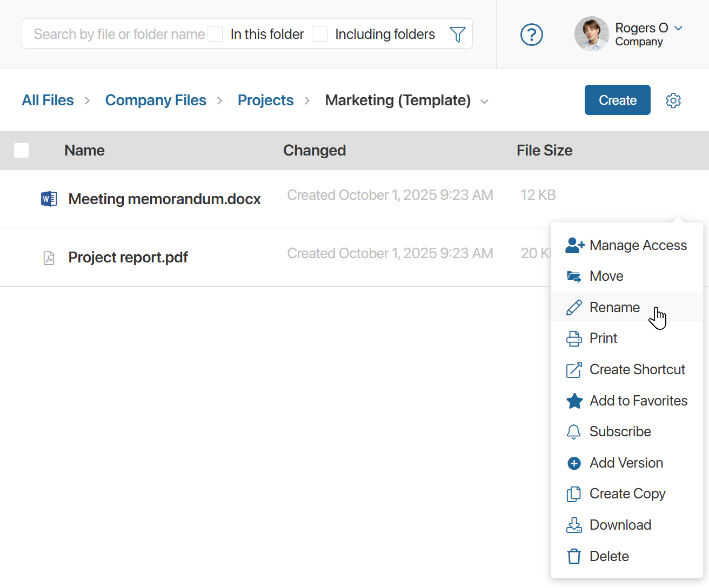Expand the Marketing (Template) breadcrumb dropdown
709x588 pixels.
pos(485,101)
